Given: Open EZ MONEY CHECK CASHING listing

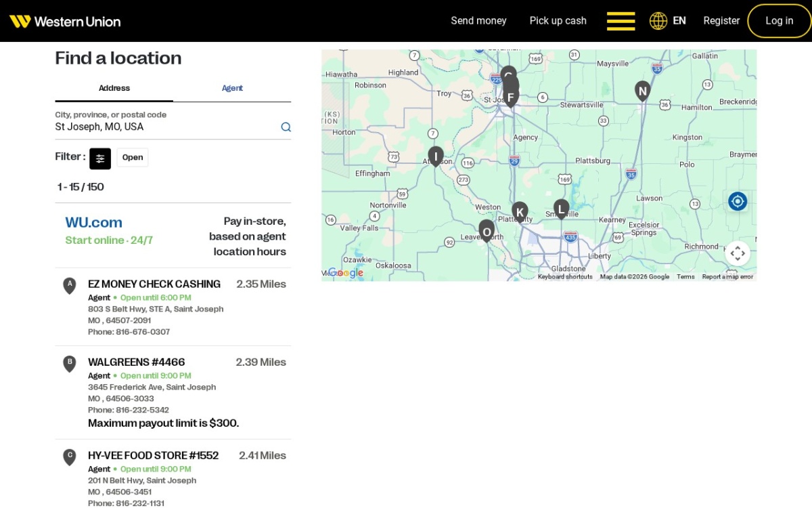Looking at the screenshot, I should click(x=154, y=284).
